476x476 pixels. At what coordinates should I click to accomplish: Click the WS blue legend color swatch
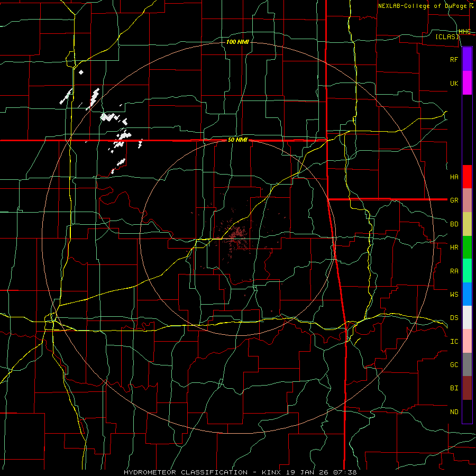467,294
